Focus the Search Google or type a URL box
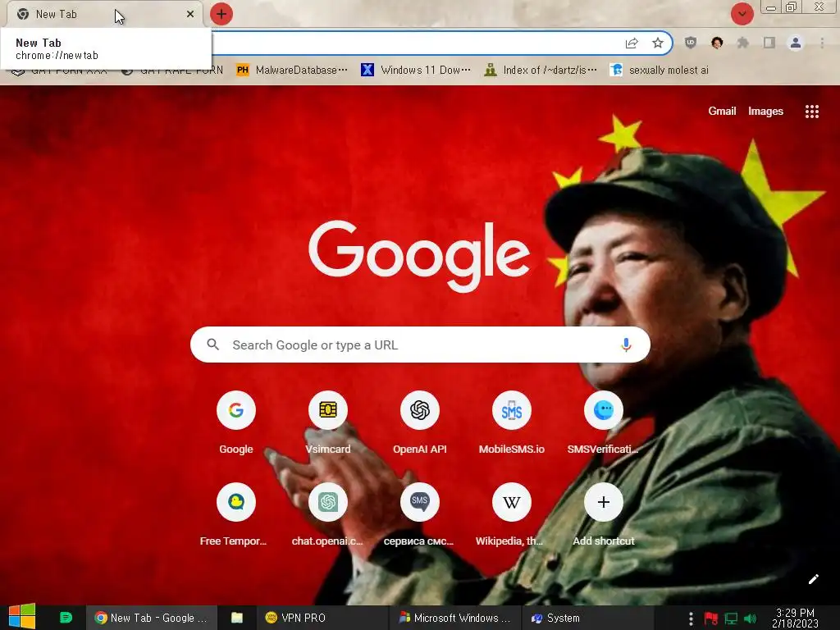840x630 pixels. 420,345
